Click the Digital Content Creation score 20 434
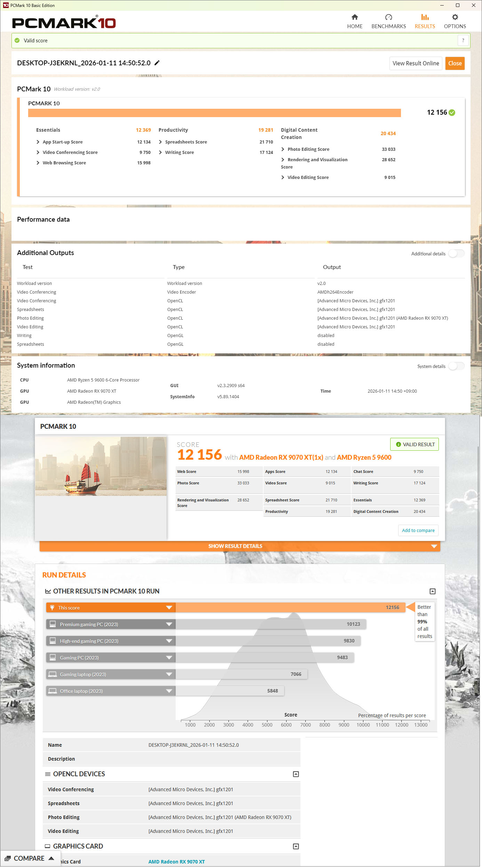 click(x=388, y=134)
